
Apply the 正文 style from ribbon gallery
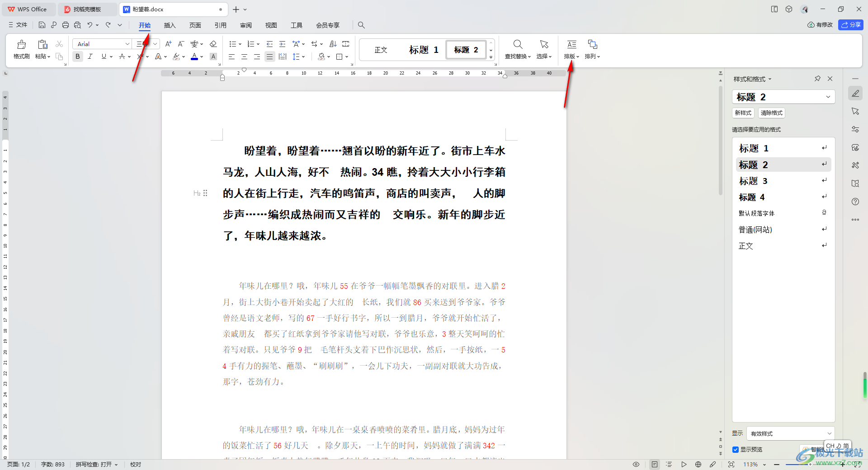pos(381,50)
